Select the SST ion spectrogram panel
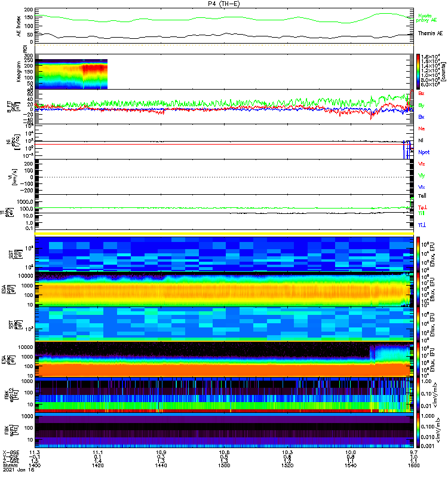 pos(225,253)
